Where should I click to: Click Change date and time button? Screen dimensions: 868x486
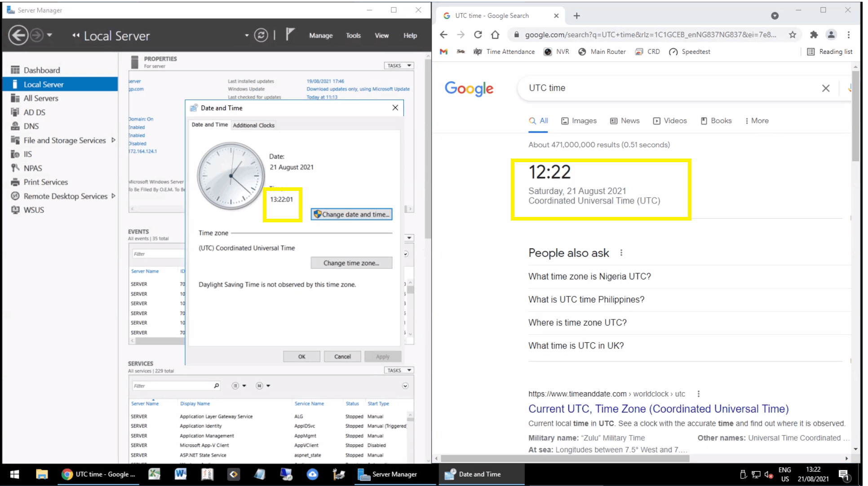(351, 214)
